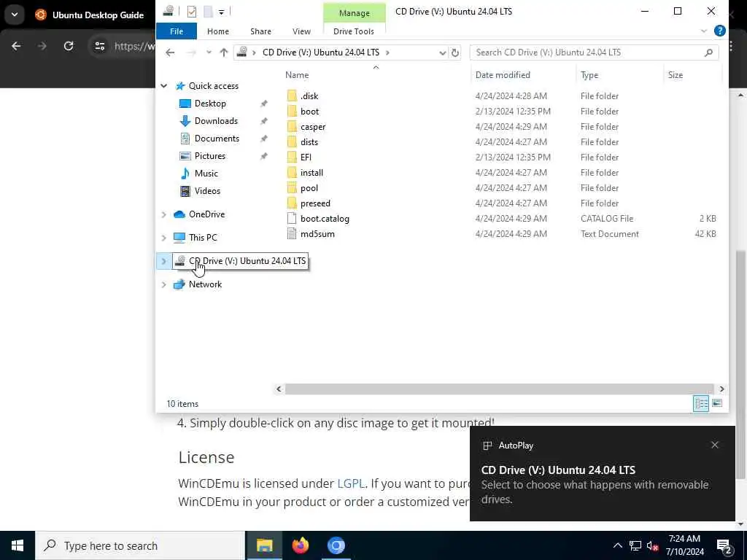Screen dimensions: 747x560
Task: Dismiss the AutoPlay notification
Action: point(715,445)
